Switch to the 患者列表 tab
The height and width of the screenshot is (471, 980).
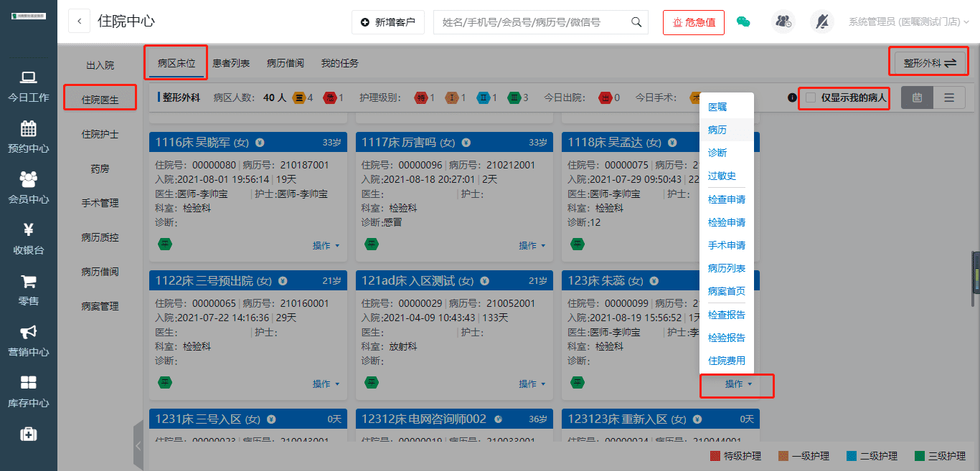[x=231, y=63]
